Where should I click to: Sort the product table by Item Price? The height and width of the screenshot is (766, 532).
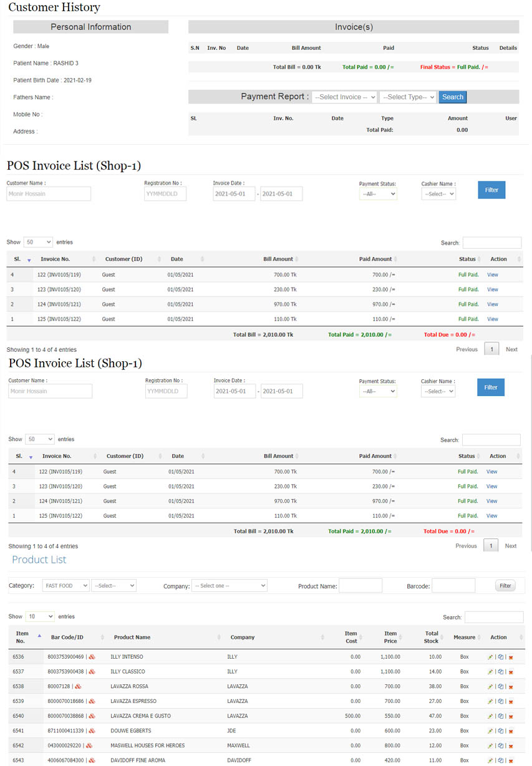coord(390,637)
